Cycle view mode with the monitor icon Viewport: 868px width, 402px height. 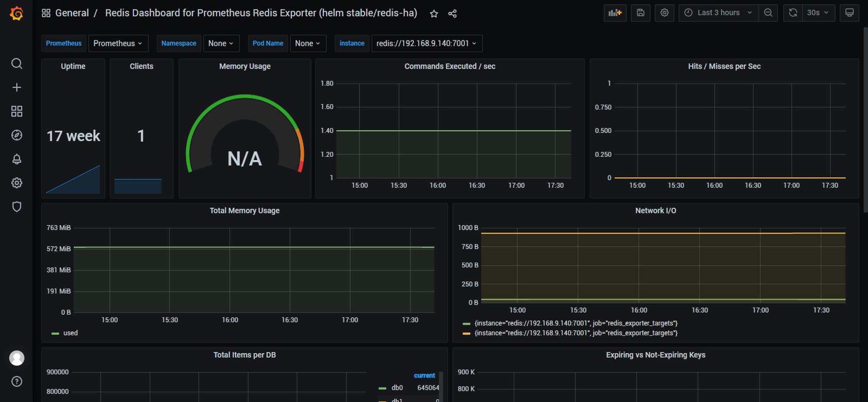pos(849,13)
